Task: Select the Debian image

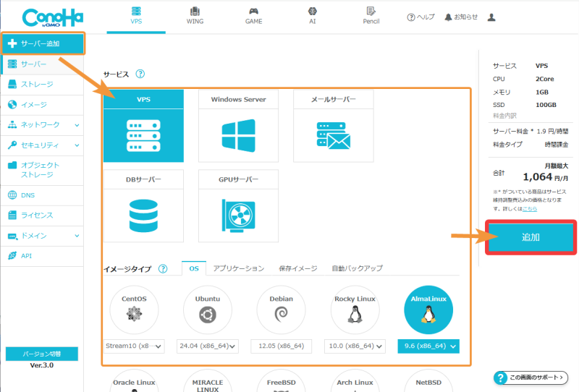Action: tap(281, 310)
